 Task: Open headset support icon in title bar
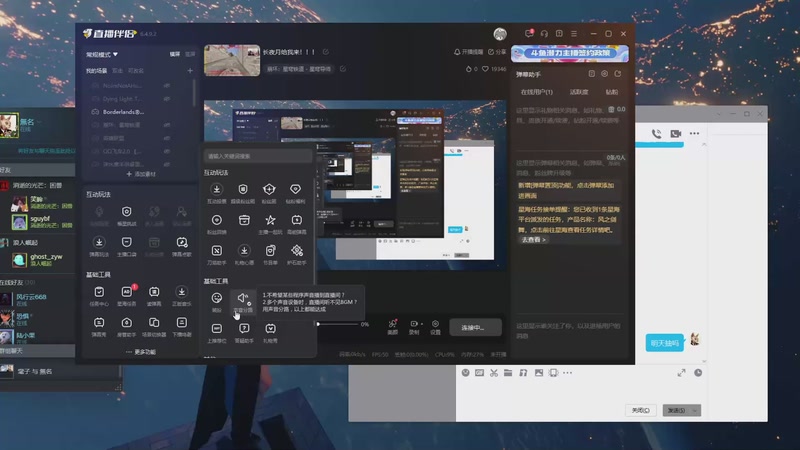point(544,34)
